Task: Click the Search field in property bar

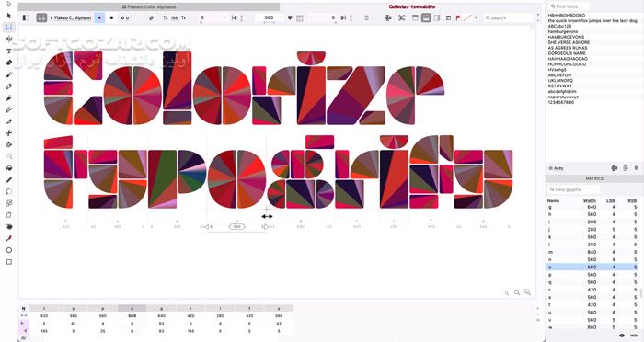Action: pyautogui.click(x=508, y=18)
